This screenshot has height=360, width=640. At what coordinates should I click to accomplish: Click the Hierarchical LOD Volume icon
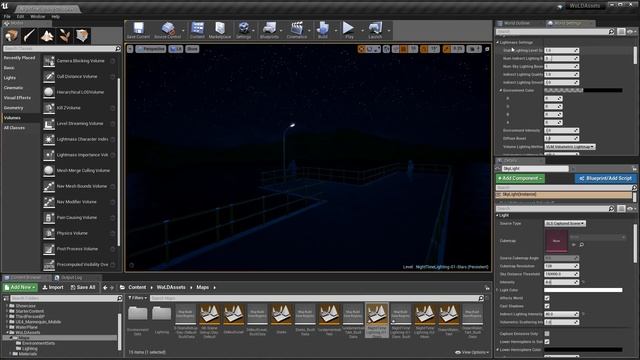pos(49,92)
